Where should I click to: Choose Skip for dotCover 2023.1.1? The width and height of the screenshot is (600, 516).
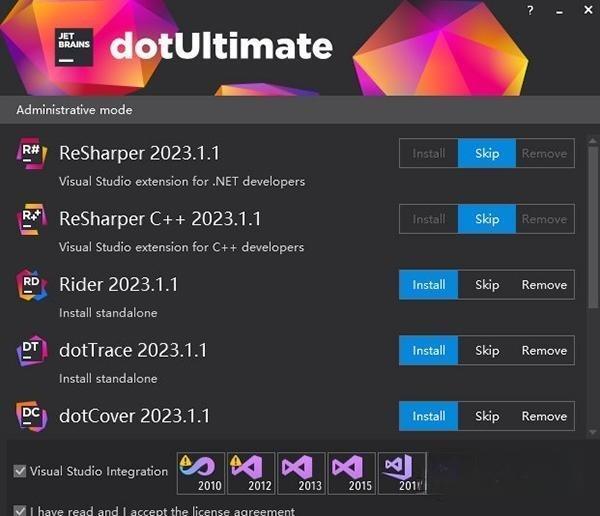point(487,416)
